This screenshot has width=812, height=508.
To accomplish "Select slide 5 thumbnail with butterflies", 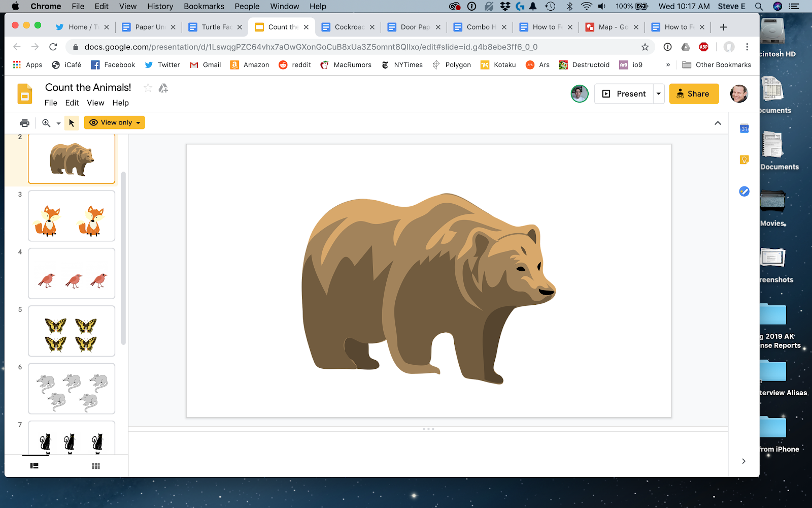I will tap(72, 331).
